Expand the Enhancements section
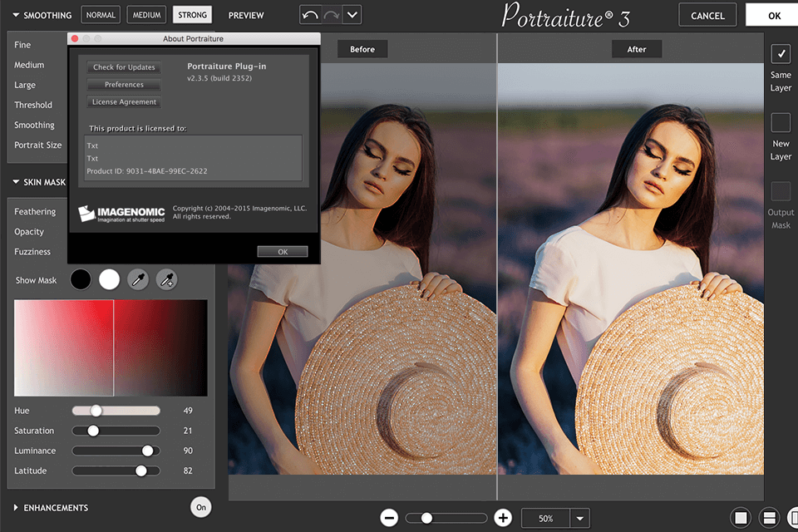This screenshot has width=798, height=532. click(16, 508)
